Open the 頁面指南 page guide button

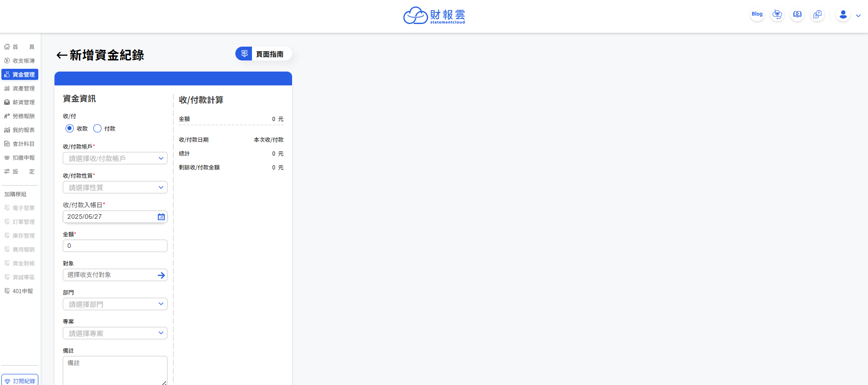(x=263, y=54)
